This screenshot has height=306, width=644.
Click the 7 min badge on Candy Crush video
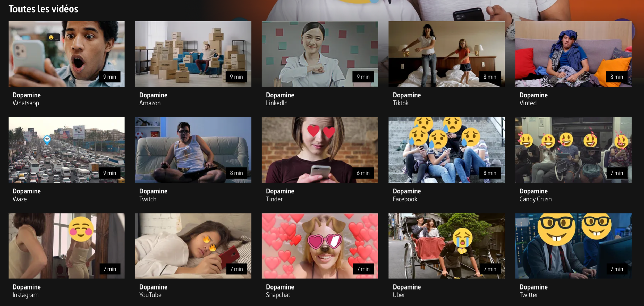617,173
